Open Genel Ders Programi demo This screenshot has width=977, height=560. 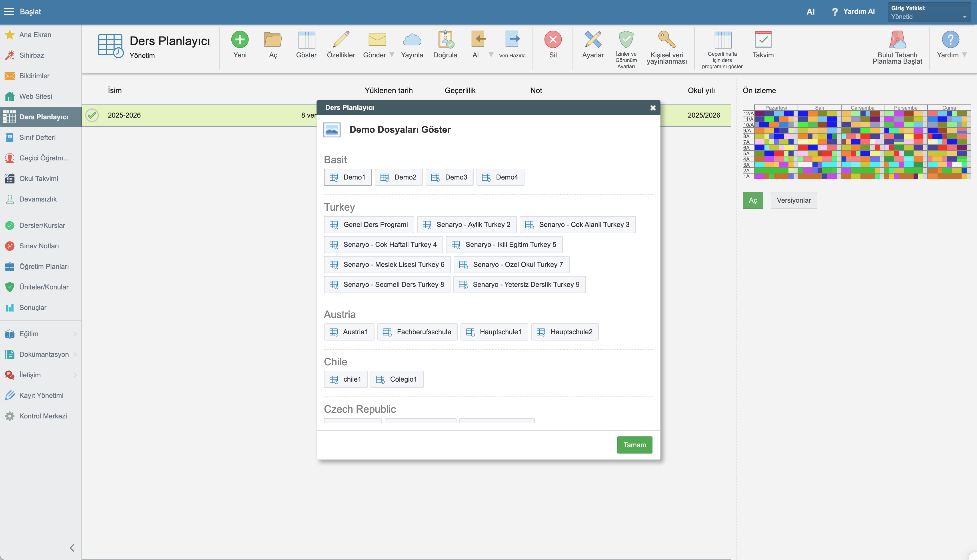369,225
